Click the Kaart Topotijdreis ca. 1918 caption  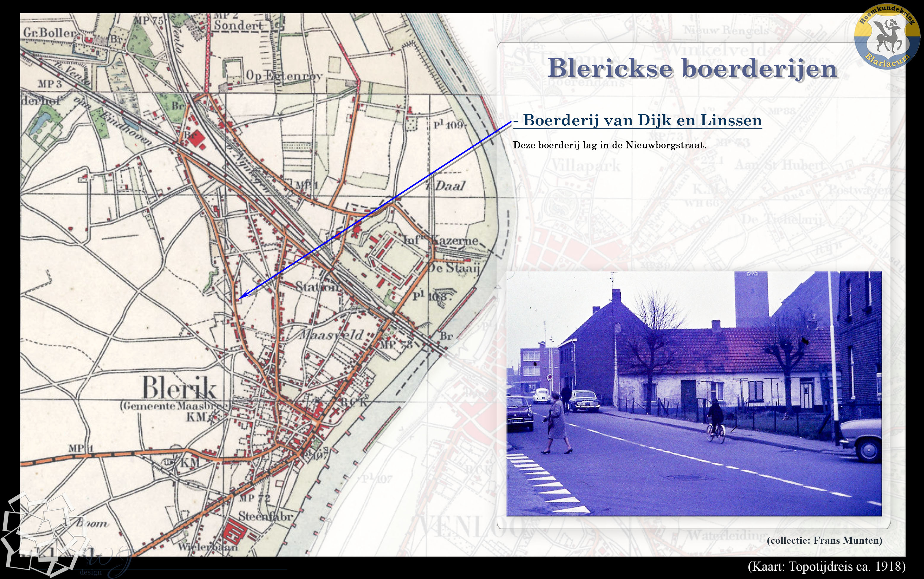click(826, 566)
